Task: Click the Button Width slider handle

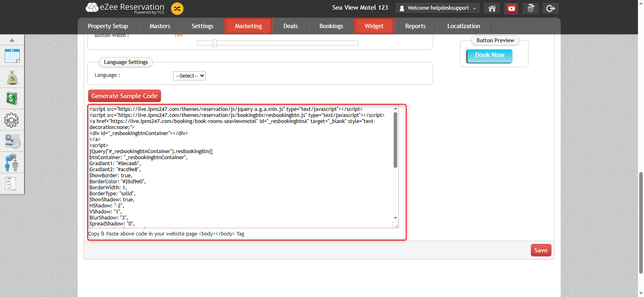Action: tap(215, 43)
